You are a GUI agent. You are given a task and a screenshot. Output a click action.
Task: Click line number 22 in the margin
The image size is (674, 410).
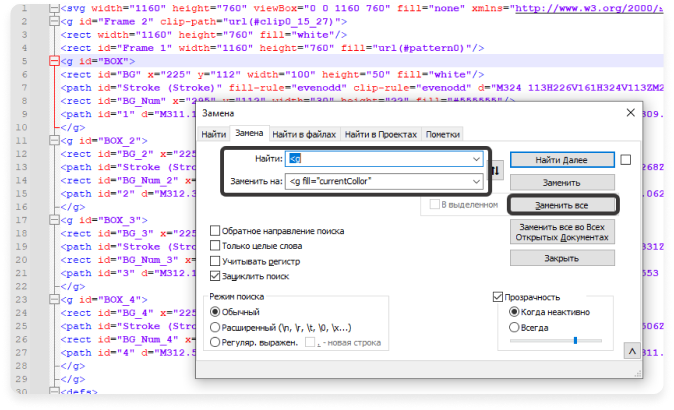(x=21, y=286)
